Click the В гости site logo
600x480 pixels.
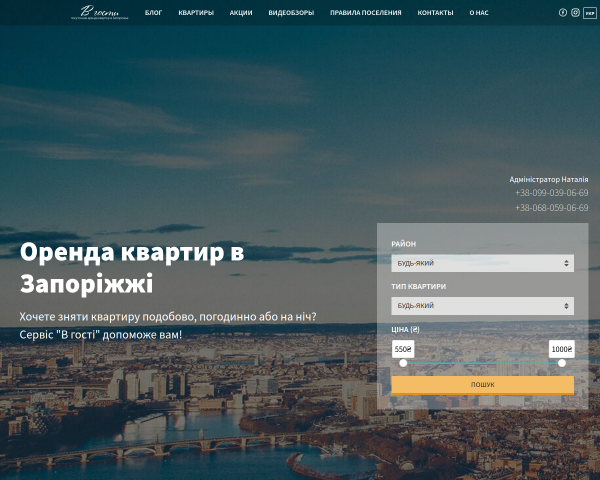(x=100, y=12)
